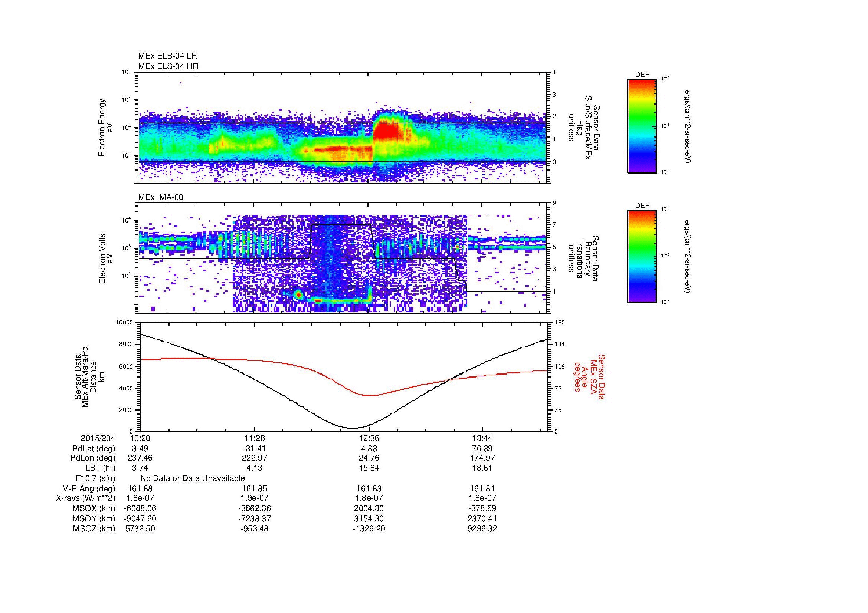Screen dimensions: 868x613
Task: Click the '108' SZA axis tick
Action: 560,366
